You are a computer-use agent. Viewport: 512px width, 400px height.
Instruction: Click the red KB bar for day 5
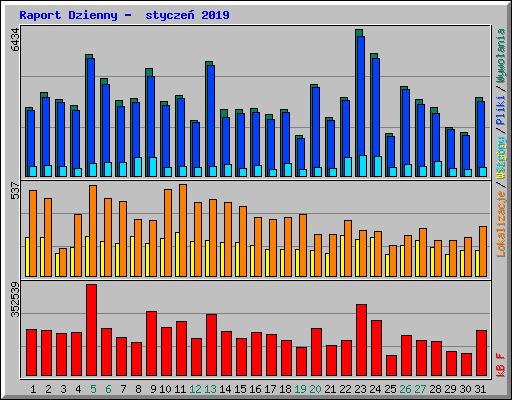click(91, 330)
